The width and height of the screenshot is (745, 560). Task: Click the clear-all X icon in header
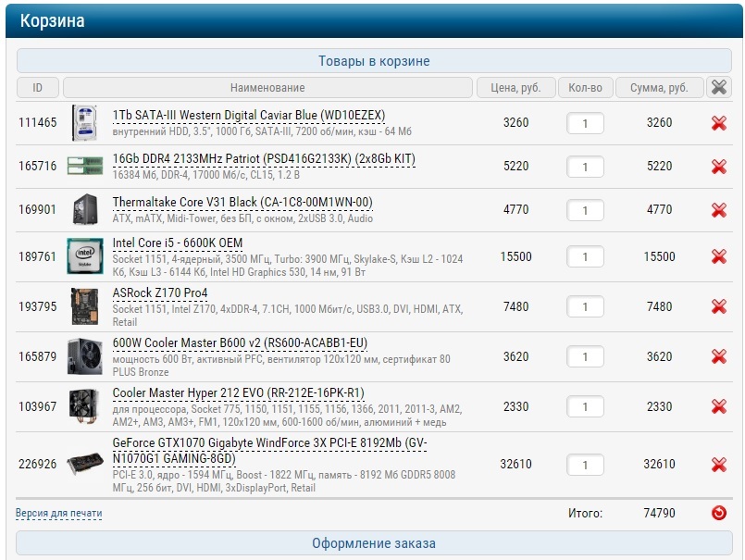pos(718,88)
